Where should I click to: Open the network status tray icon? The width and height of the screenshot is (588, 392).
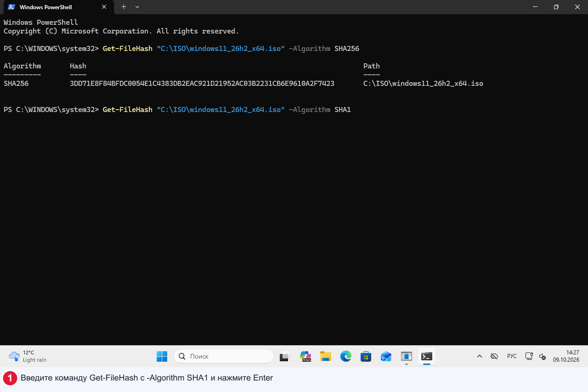click(x=529, y=356)
